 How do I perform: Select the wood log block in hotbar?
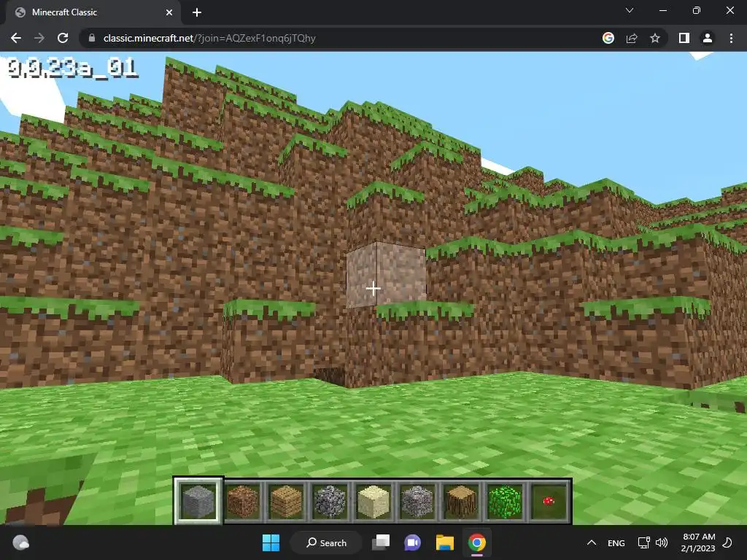(x=461, y=501)
